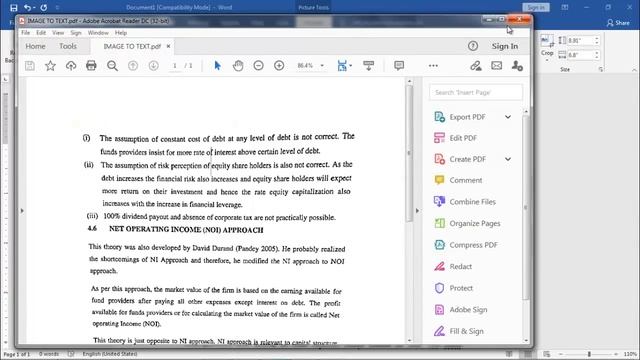The image size is (640, 360).
Task: Zoom in with the plus circle icon
Action: pyautogui.click(x=279, y=65)
